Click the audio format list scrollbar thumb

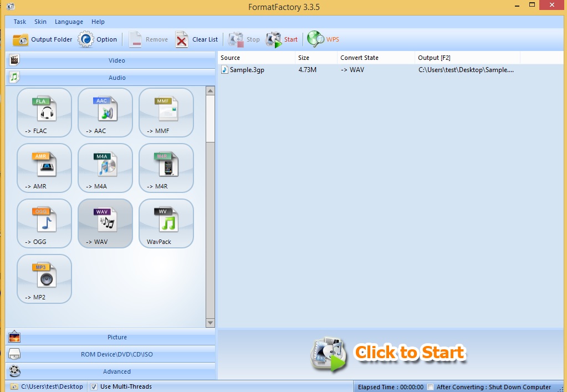tap(210, 119)
